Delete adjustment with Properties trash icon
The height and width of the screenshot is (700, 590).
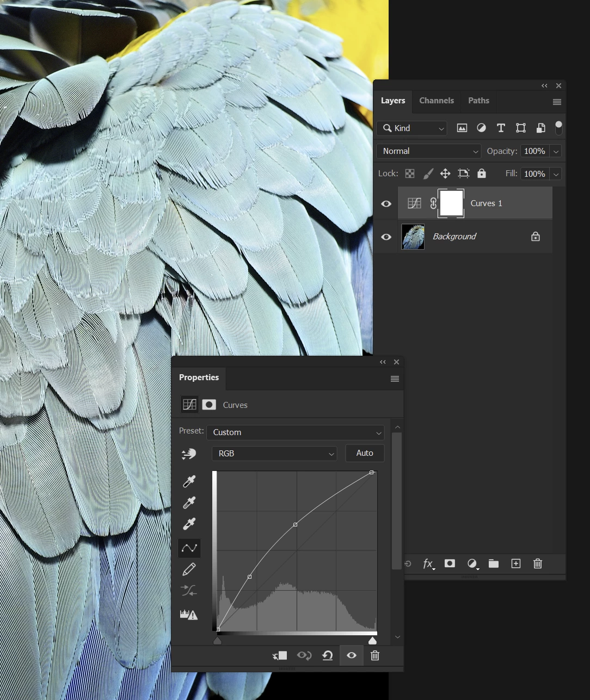tap(375, 656)
